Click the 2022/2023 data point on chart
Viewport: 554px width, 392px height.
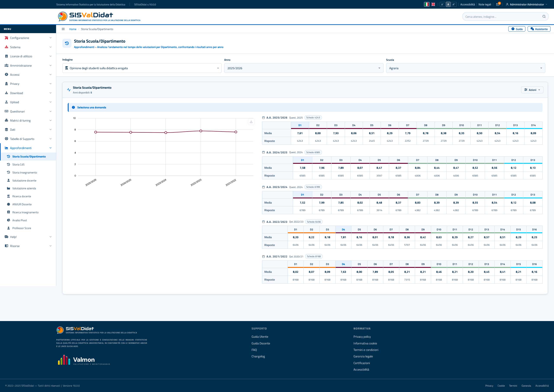tap(201, 131)
